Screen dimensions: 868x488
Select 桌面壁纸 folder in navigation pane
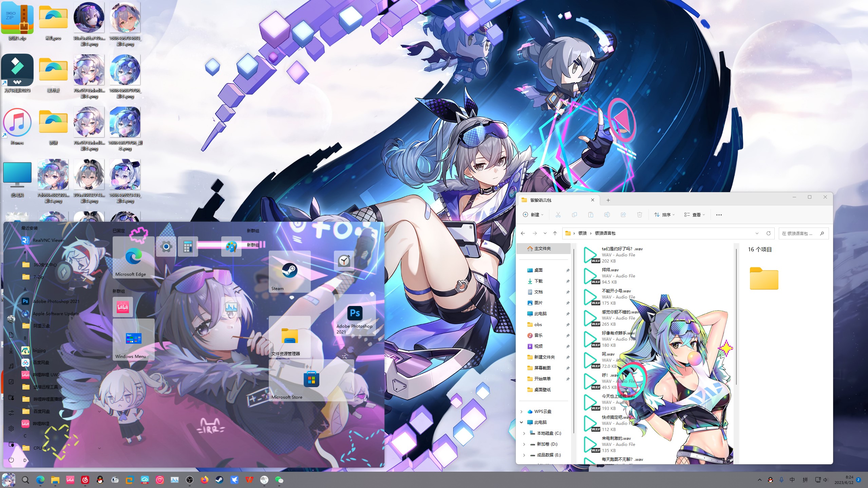coord(542,390)
